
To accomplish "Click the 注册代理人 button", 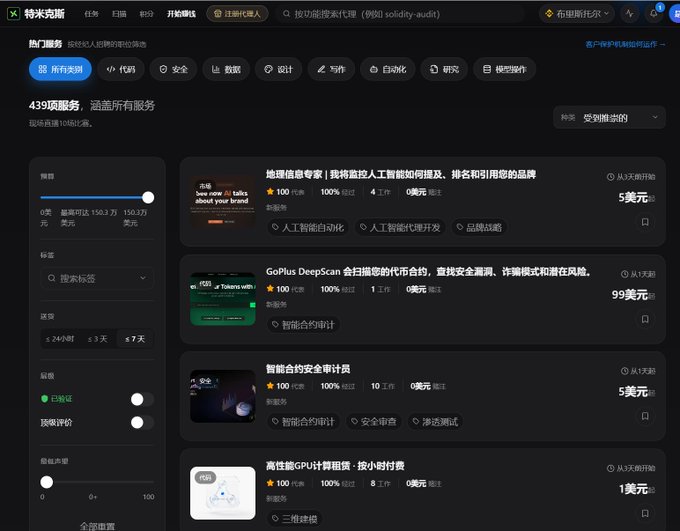I will pyautogui.click(x=237, y=14).
